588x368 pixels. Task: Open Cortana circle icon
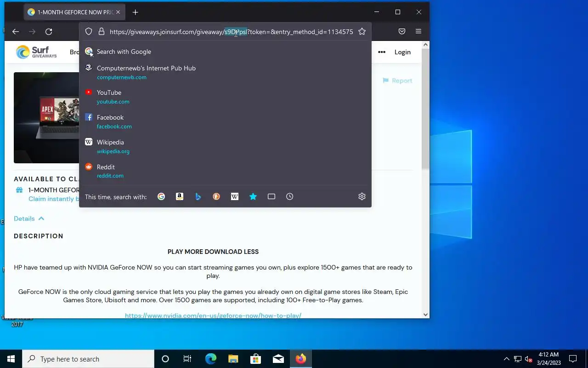point(165,359)
